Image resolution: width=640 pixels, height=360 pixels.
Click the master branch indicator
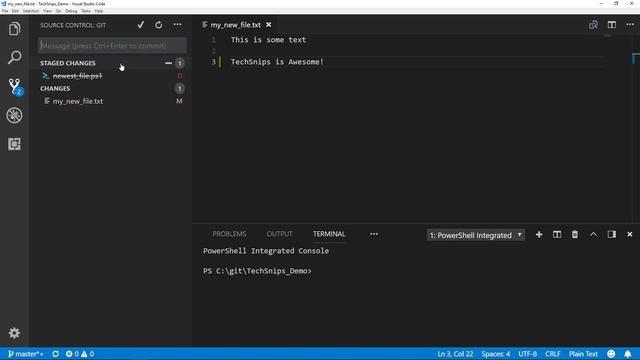point(25,354)
